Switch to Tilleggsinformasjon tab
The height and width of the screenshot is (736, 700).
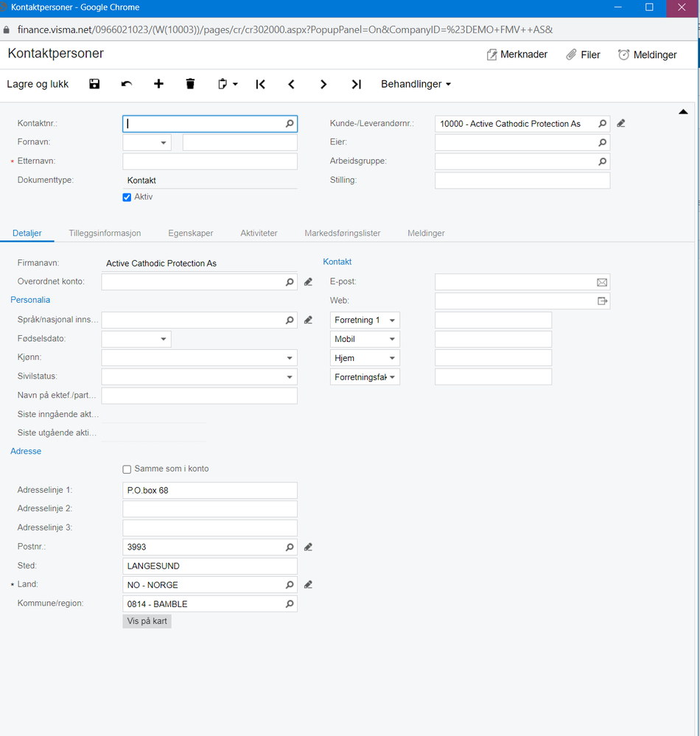105,234
